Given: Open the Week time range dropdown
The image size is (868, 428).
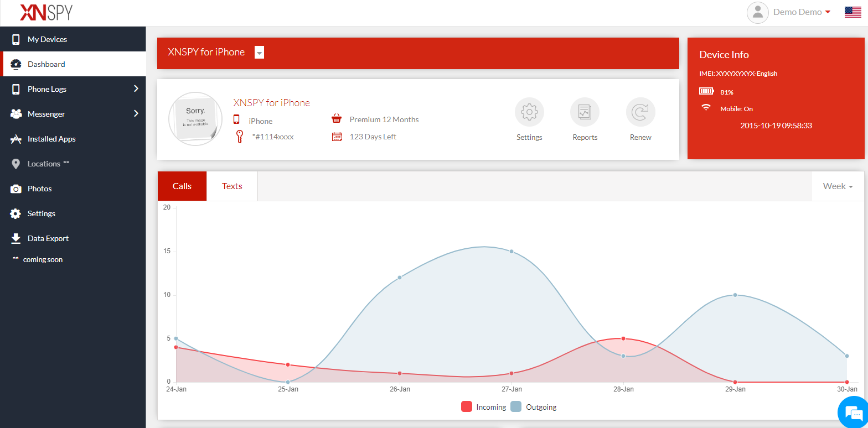Looking at the screenshot, I should pos(838,186).
